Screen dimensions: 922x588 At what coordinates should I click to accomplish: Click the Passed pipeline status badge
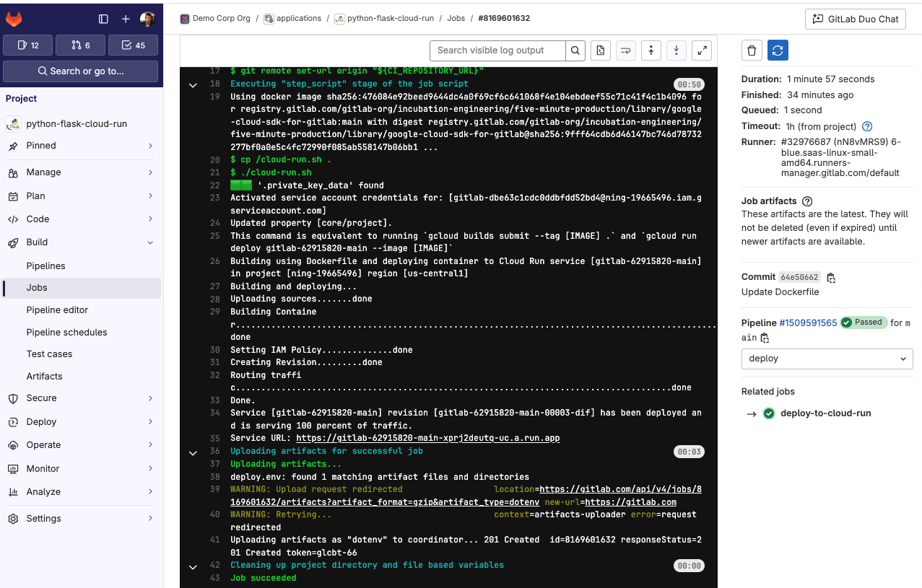(x=864, y=322)
